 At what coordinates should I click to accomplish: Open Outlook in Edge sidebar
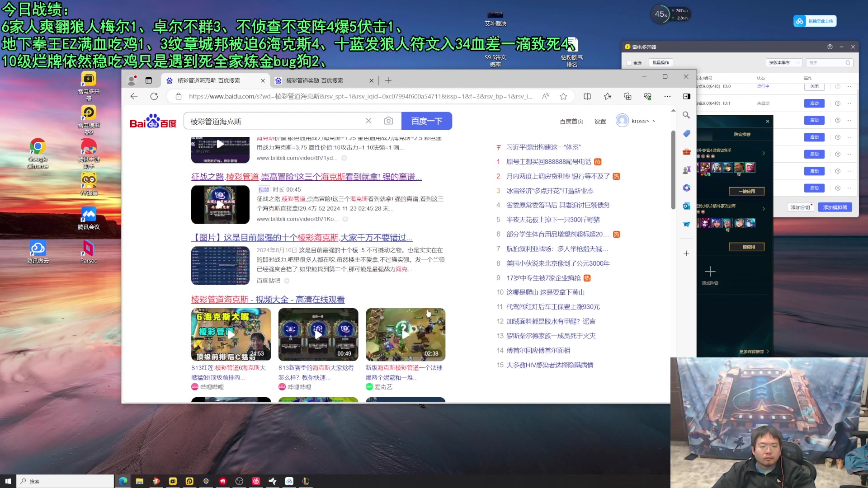coord(686,206)
